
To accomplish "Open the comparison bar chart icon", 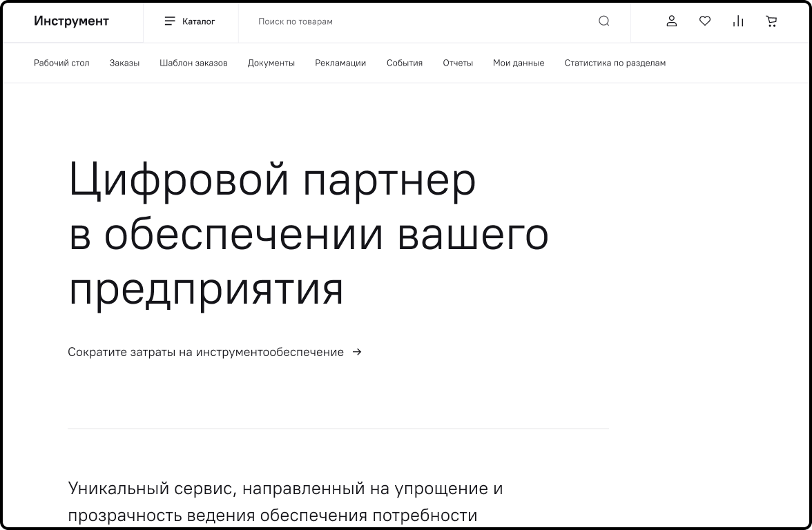I will pos(738,21).
